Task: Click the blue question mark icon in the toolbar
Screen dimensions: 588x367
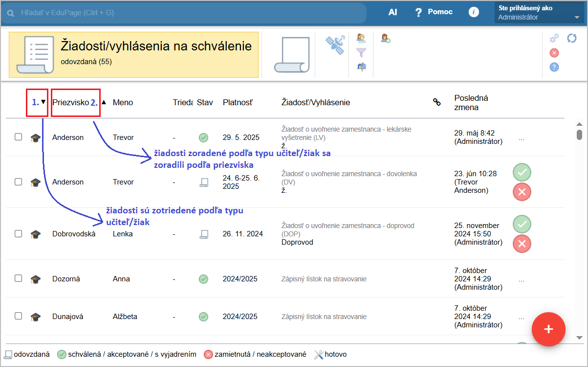Action: [554, 67]
